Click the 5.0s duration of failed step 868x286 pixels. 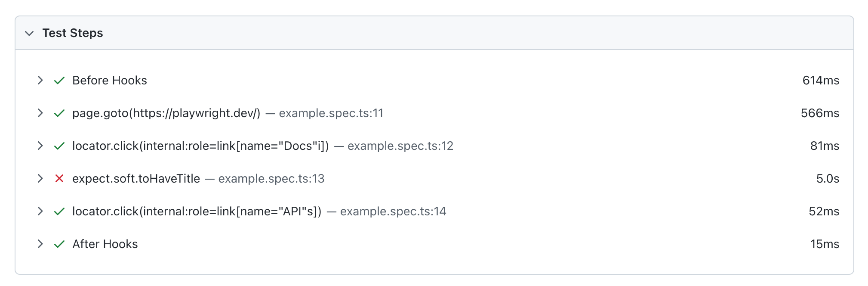coord(828,179)
